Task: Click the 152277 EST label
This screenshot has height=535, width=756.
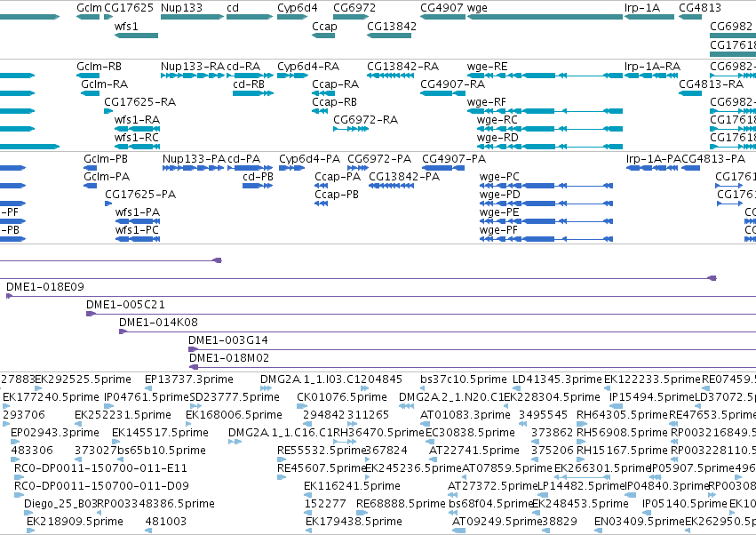Action: [x=325, y=504]
